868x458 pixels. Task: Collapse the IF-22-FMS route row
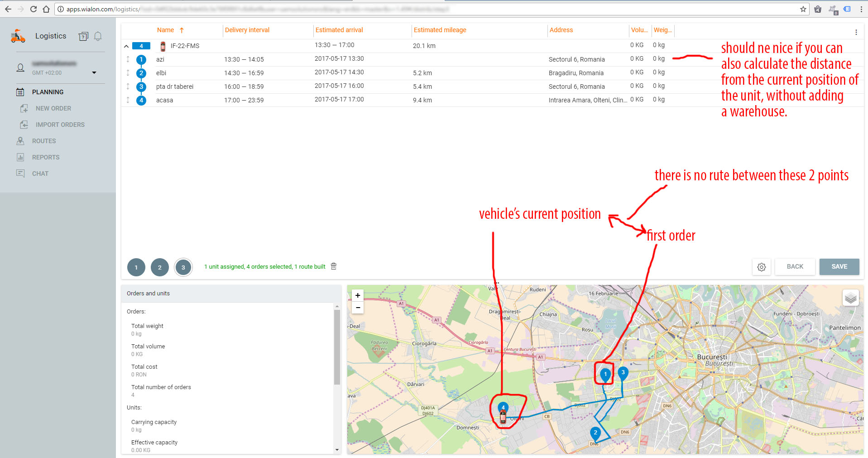[126, 46]
